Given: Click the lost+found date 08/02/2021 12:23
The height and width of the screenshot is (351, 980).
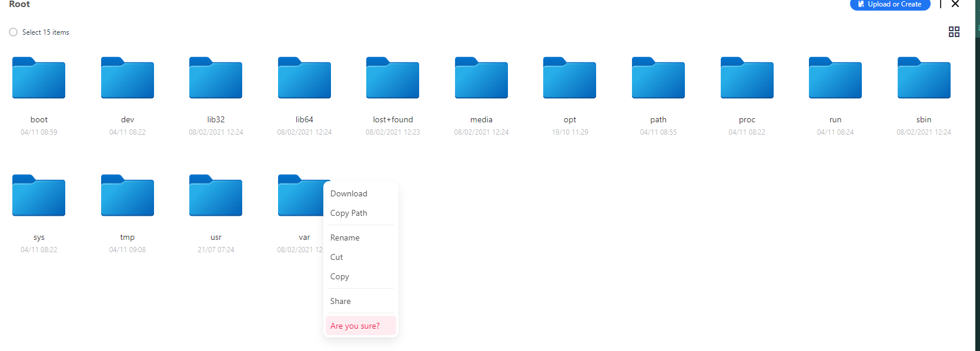Looking at the screenshot, I should [393, 132].
